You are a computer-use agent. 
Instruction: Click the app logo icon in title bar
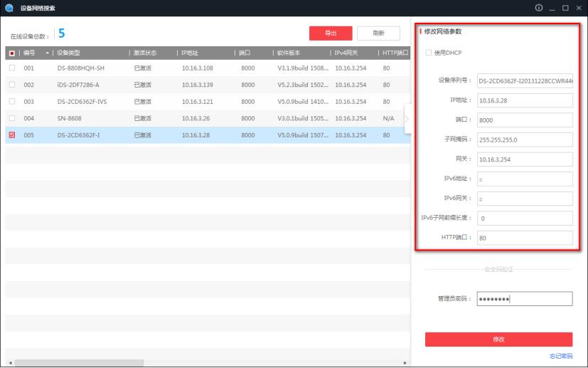coord(9,8)
